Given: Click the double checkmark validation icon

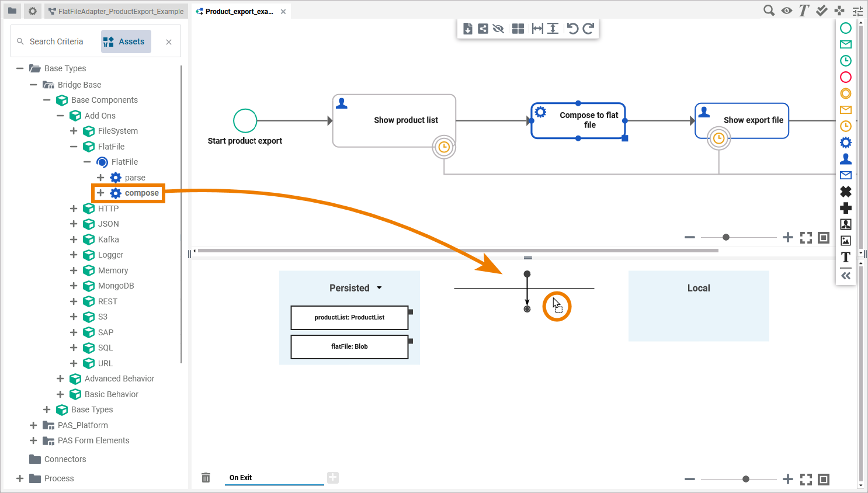Looking at the screenshot, I should 822,11.
